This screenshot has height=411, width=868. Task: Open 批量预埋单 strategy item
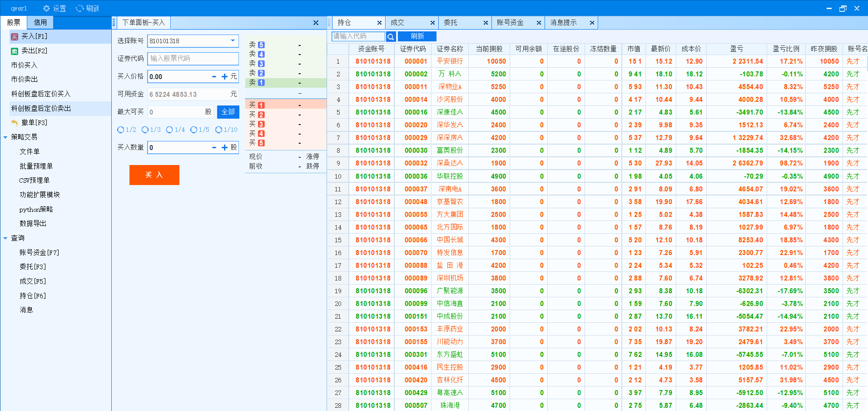pos(36,166)
